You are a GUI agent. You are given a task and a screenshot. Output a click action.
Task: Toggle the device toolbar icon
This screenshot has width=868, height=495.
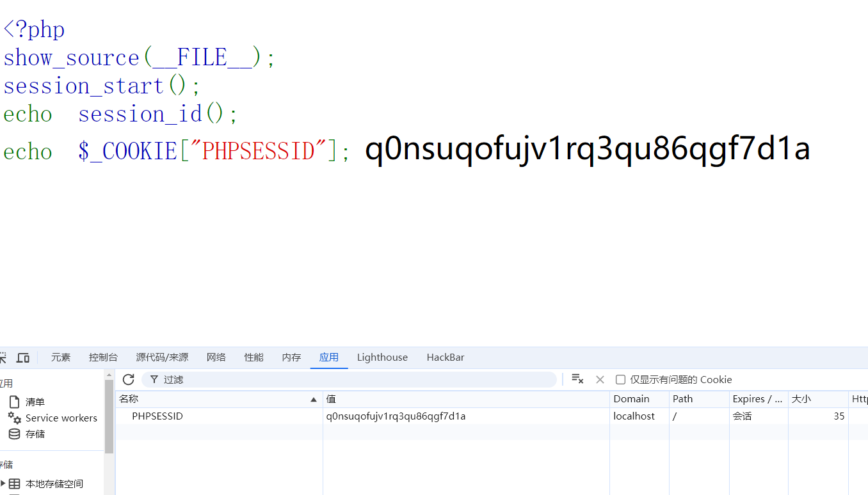coord(23,357)
